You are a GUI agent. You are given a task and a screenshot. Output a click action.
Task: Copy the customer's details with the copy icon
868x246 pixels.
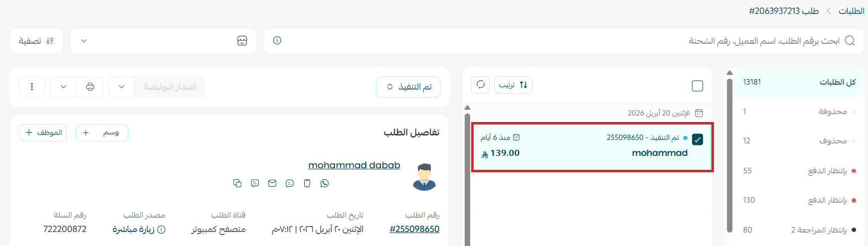237,183
